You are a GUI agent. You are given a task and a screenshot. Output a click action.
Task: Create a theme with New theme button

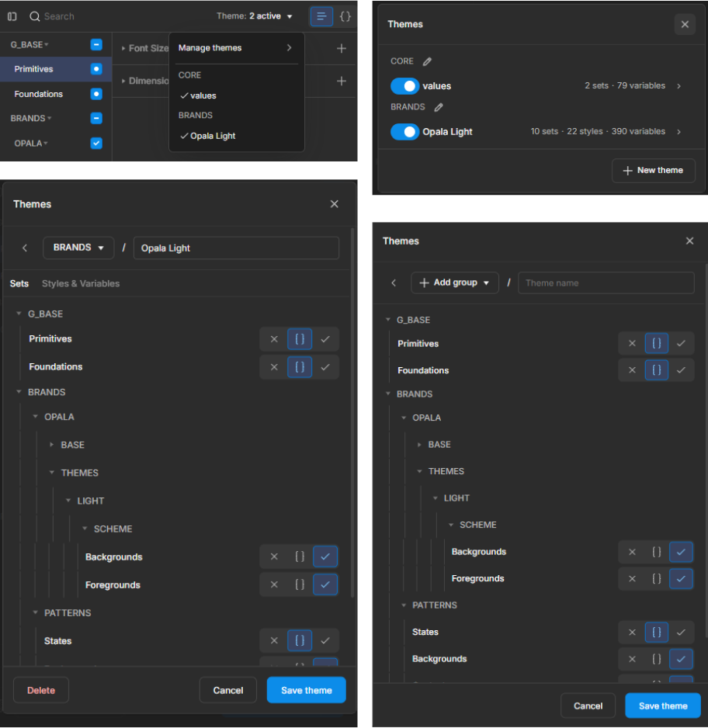(x=653, y=170)
